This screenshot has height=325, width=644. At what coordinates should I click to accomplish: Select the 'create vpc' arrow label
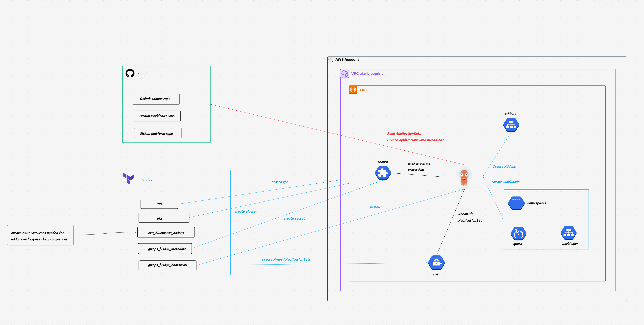(280, 182)
